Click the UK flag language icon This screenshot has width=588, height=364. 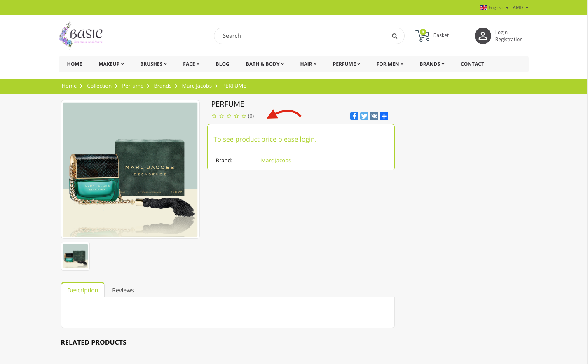484,8
